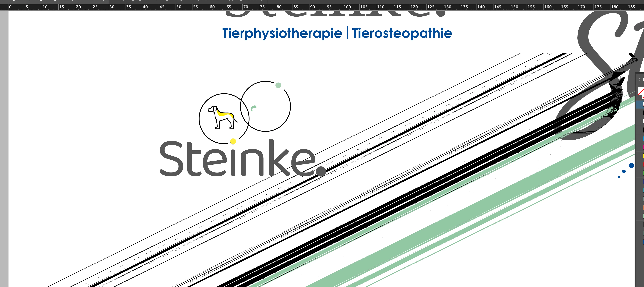Click the horizontal ruler at the 100 mark
Screen dimensions: 644x287
(347, 7)
